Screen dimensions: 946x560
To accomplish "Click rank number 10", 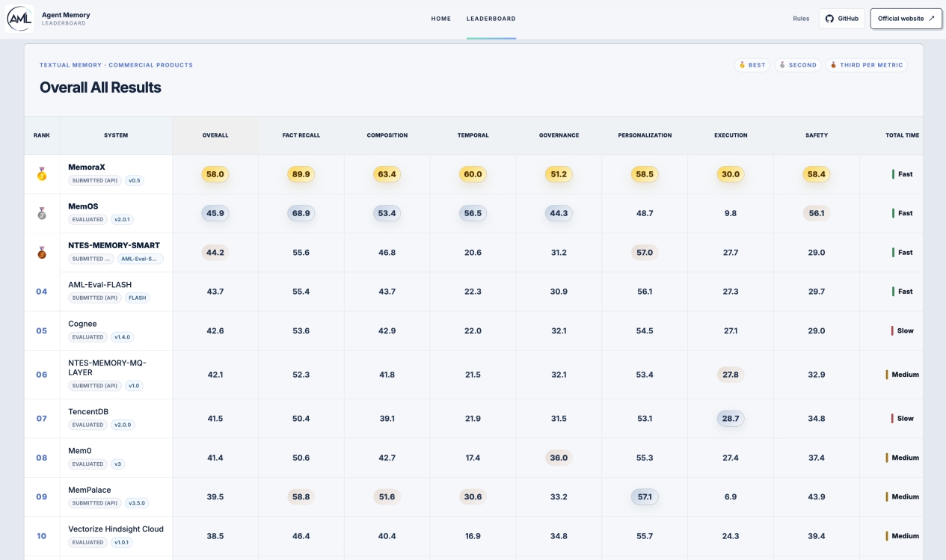I will (42, 536).
